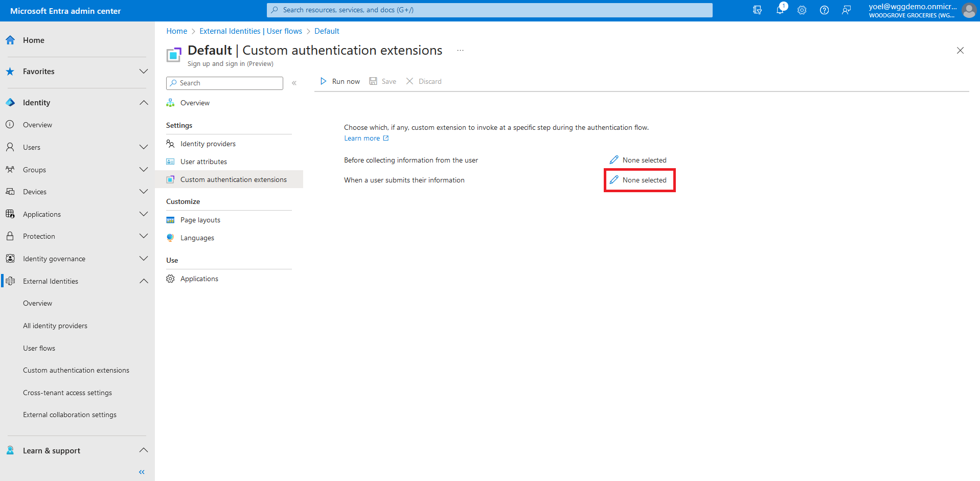The width and height of the screenshot is (980, 481).
Task: Open the notifications bell icon
Action: [x=780, y=10]
